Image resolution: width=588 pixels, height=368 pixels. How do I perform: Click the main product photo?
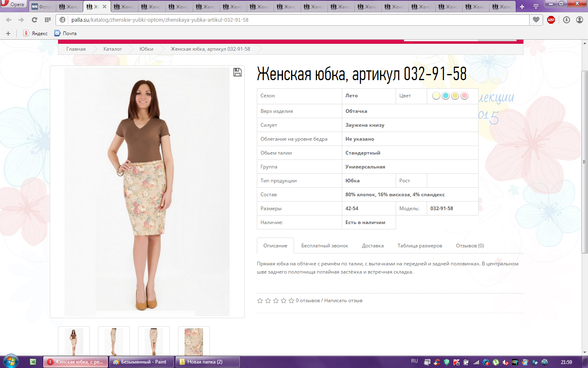tap(147, 192)
